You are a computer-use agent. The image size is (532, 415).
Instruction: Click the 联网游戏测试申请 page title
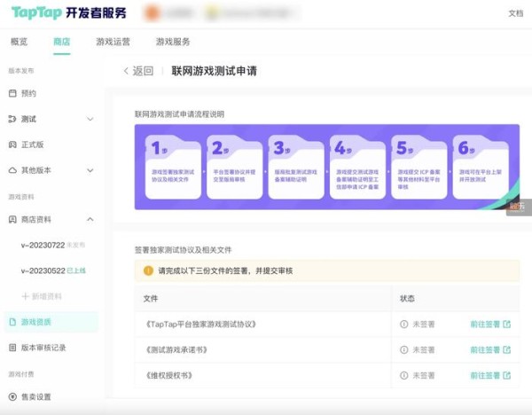(214, 71)
